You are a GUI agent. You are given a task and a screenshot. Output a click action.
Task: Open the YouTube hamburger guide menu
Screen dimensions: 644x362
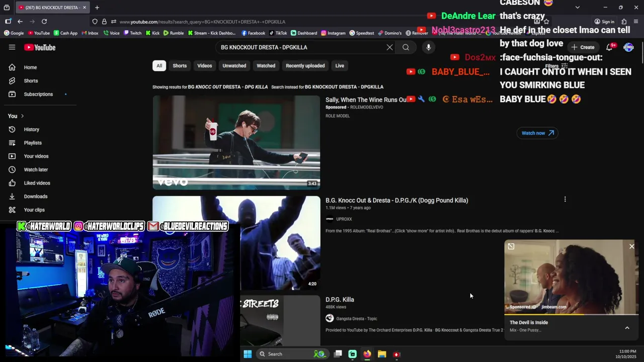12,47
